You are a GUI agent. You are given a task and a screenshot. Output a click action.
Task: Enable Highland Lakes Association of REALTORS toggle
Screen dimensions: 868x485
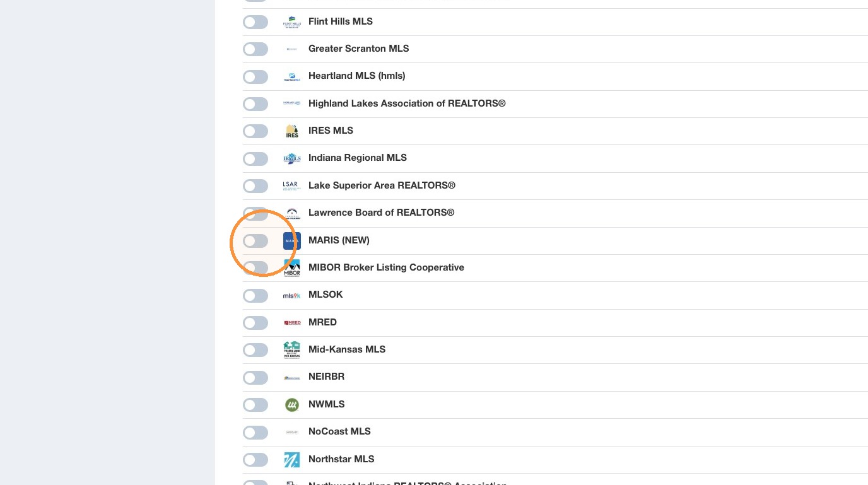pyautogui.click(x=255, y=104)
